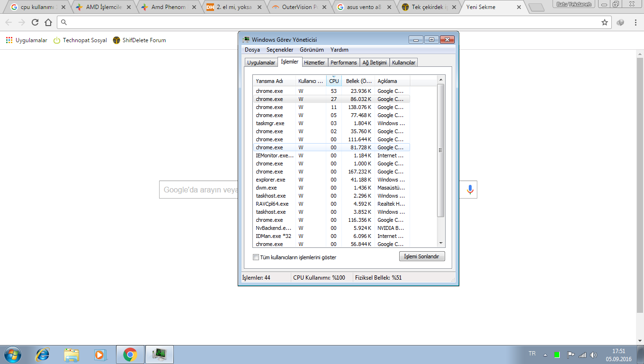Select the dwm.exe process row
The width and height of the screenshot is (644, 364).
pyautogui.click(x=331, y=188)
